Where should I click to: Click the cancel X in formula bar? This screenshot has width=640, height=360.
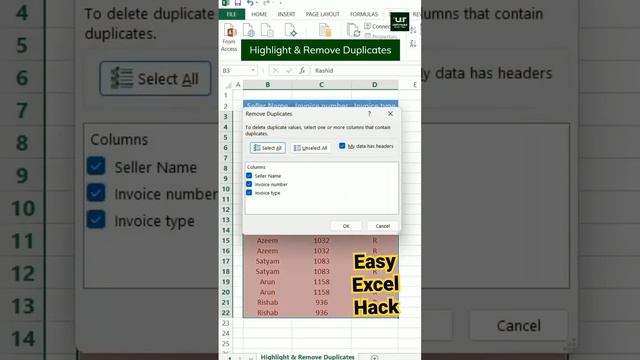pos(276,71)
